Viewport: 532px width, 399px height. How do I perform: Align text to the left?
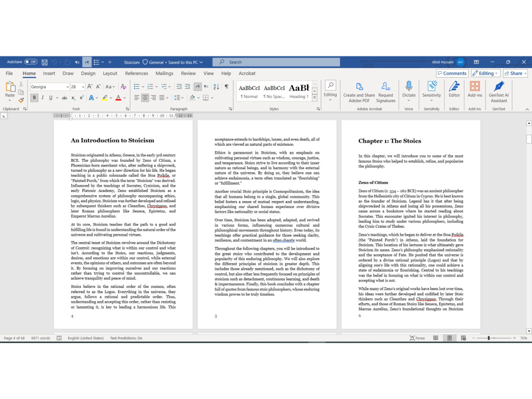[x=137, y=98]
